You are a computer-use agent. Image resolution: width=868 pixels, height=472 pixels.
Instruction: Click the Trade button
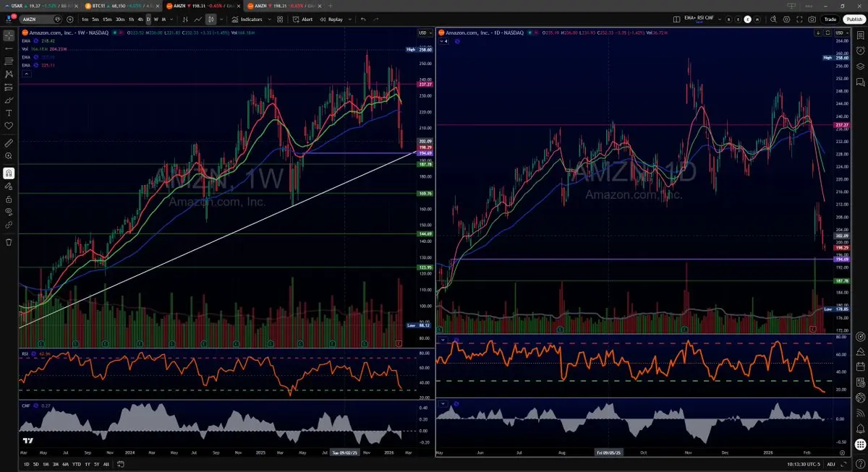[830, 19]
